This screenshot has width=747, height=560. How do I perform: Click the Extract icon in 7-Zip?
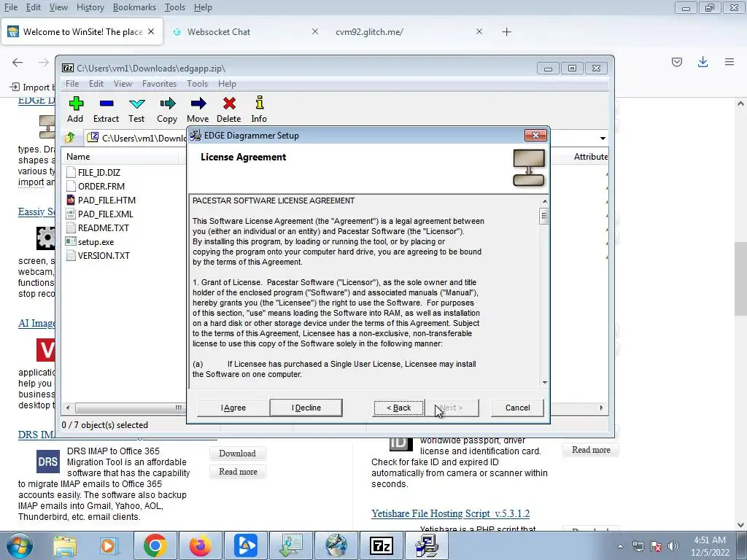point(106,109)
